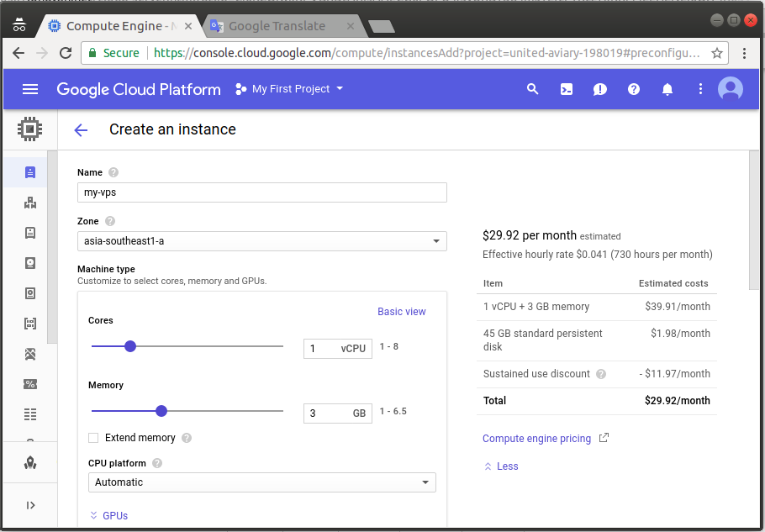The image size is (765, 532).
Task: Click the memory GB input
Action: pyautogui.click(x=338, y=413)
